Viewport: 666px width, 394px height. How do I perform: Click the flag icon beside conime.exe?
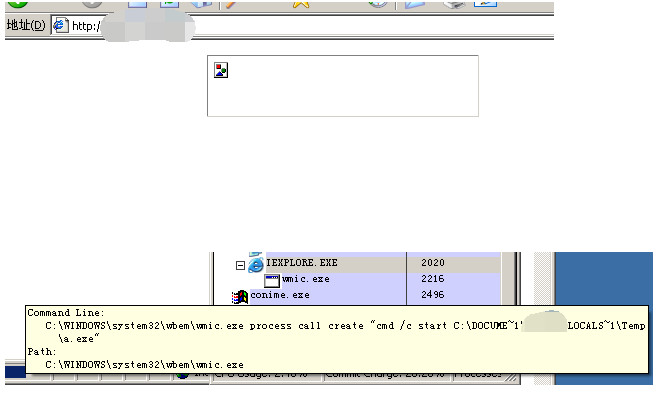(x=240, y=296)
